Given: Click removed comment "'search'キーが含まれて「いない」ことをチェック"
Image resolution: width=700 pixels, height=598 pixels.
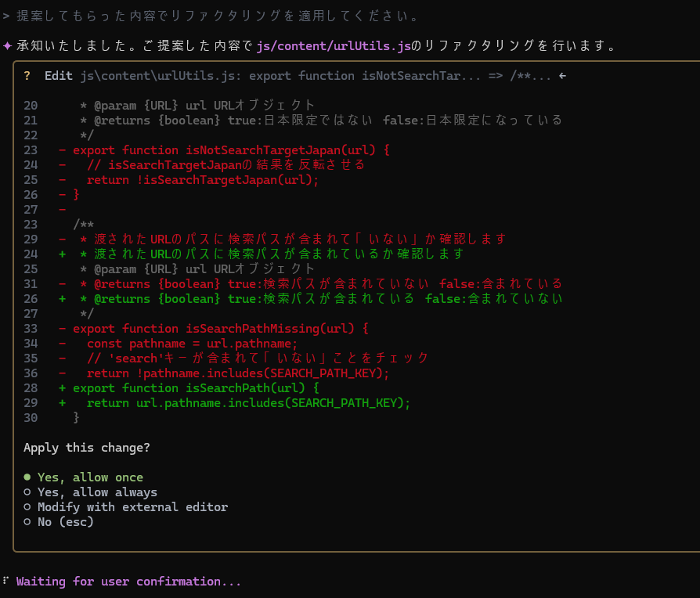Looking at the screenshot, I should (258, 358).
